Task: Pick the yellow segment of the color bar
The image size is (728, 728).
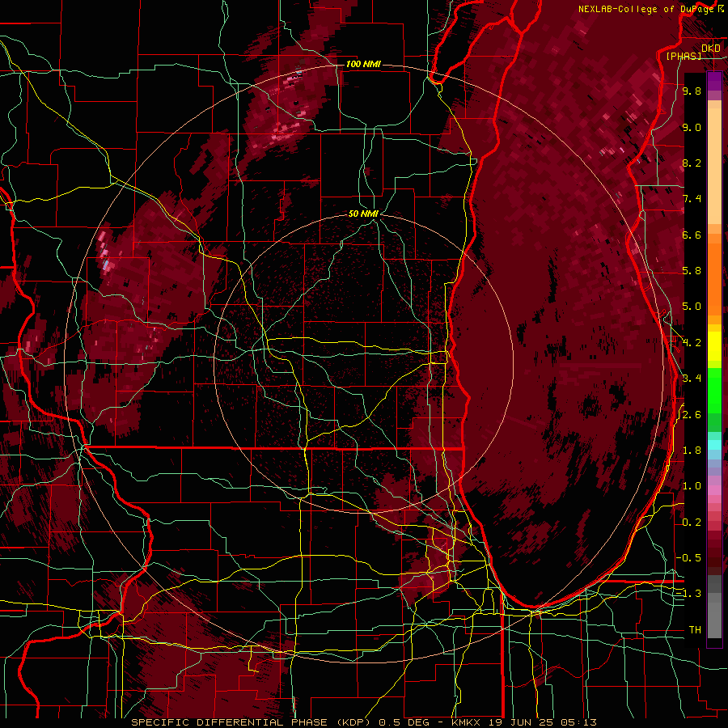Action: click(714, 346)
